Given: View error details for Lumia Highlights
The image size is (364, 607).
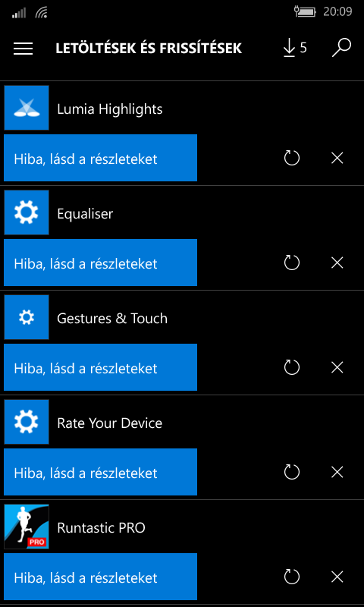Looking at the screenshot, I should 101,158.
